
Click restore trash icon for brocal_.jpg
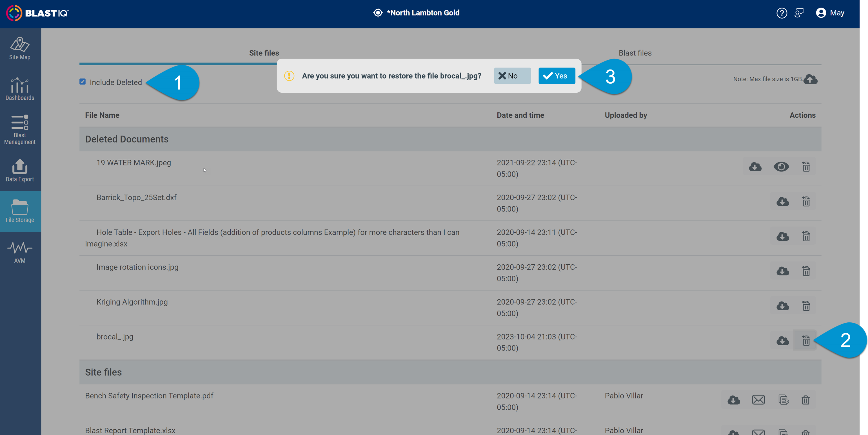click(x=806, y=341)
